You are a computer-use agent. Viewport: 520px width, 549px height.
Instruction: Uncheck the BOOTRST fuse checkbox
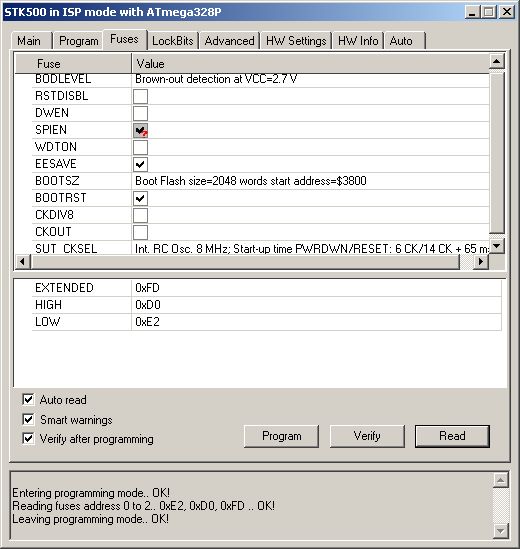pyautogui.click(x=140, y=198)
